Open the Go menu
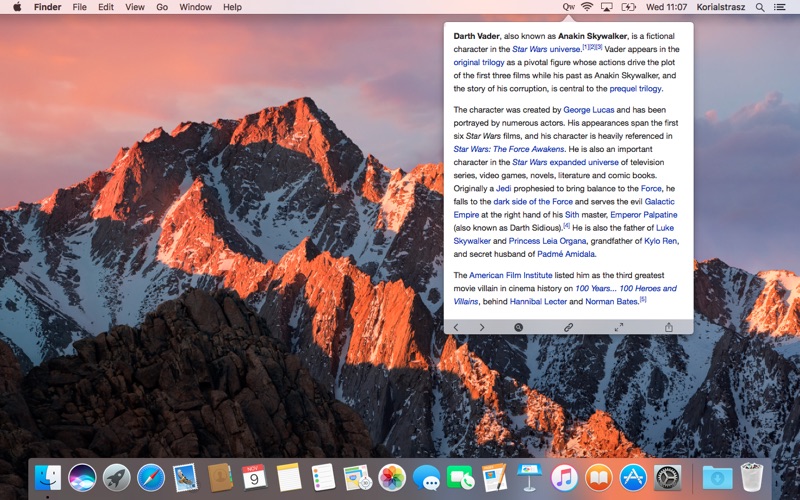The height and width of the screenshot is (500, 800). tap(162, 7)
